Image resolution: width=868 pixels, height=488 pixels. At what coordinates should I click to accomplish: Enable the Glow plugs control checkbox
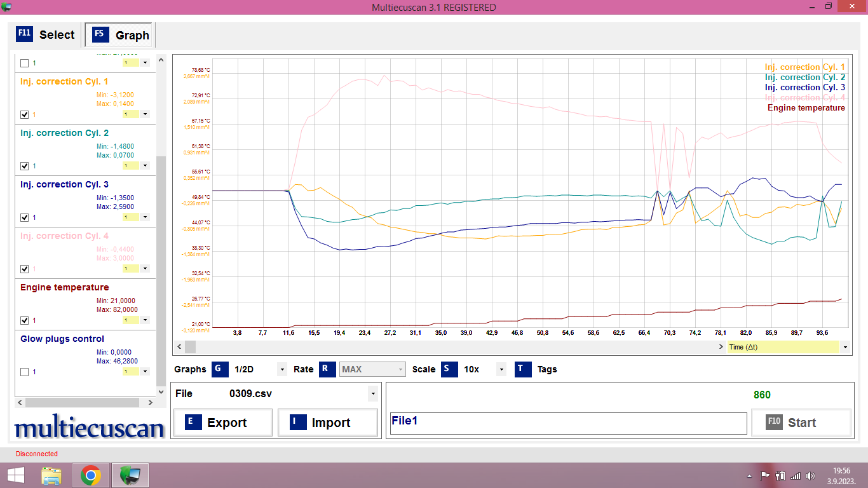[x=25, y=372]
